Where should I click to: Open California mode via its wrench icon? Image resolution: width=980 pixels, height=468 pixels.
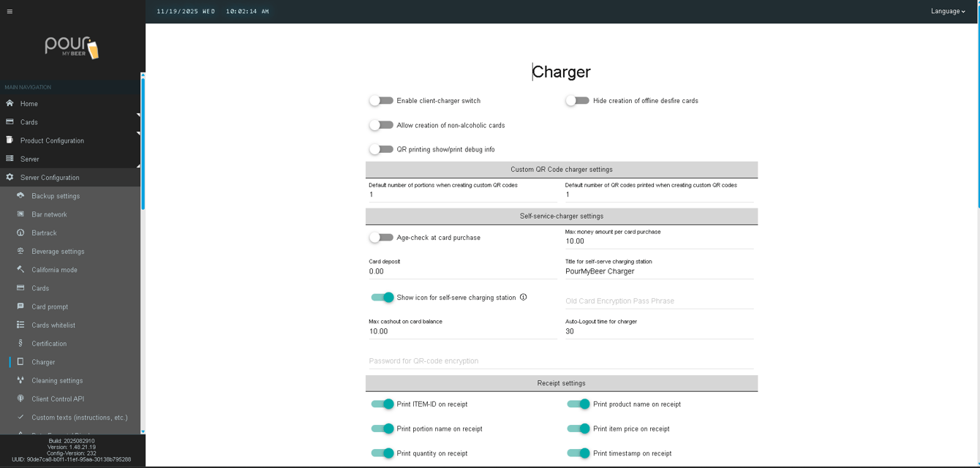tap(20, 269)
